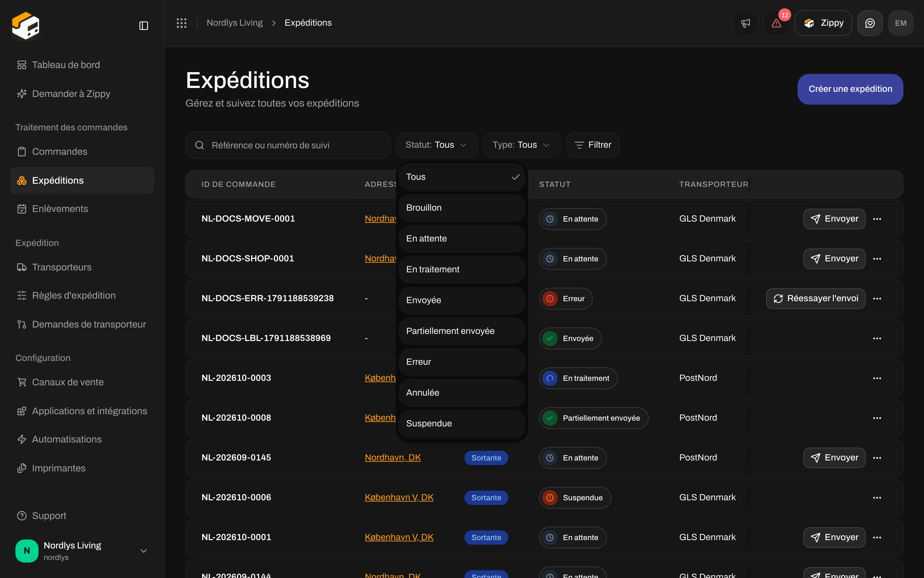
Task: Open Automatisations in sidebar
Action: coord(82,440)
